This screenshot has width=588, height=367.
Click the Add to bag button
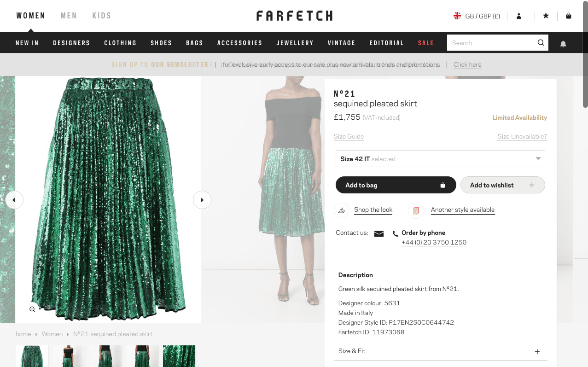coord(396,185)
